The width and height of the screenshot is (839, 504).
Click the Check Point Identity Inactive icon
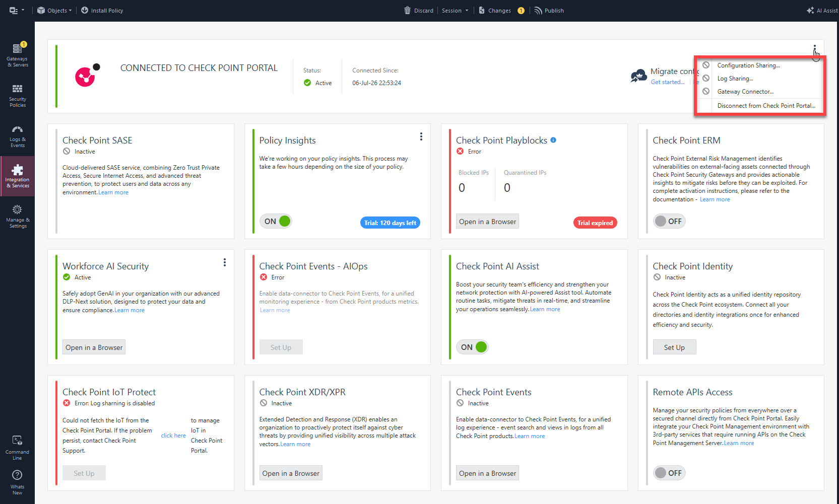point(657,277)
